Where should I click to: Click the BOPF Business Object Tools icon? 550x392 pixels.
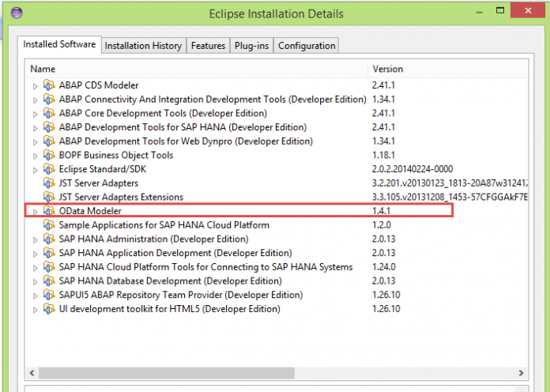(49, 155)
